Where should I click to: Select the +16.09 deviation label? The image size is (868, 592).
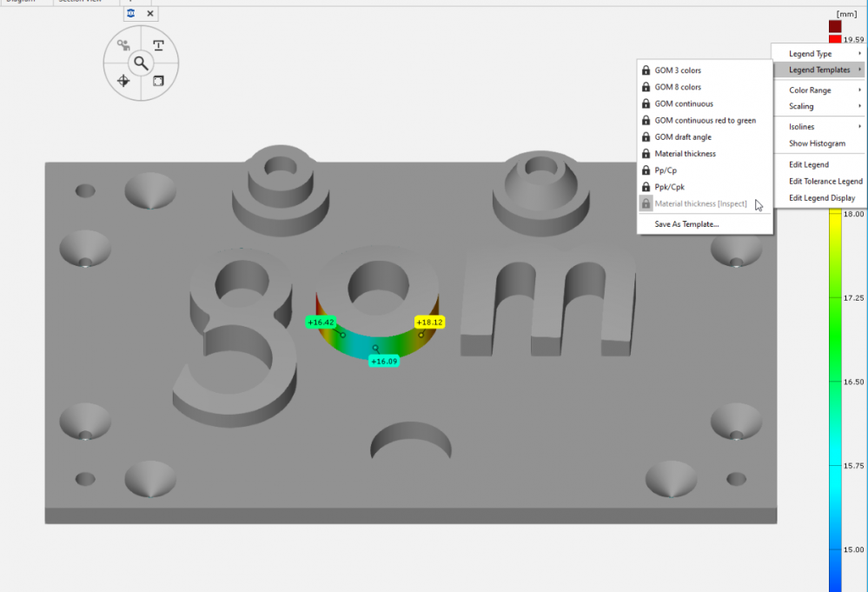[384, 361]
